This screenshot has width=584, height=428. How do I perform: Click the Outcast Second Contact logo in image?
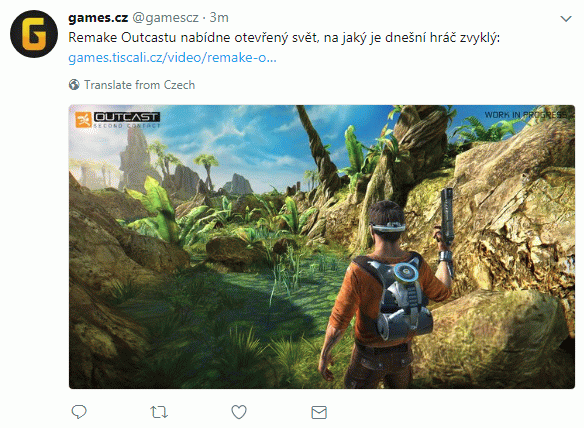click(118, 120)
